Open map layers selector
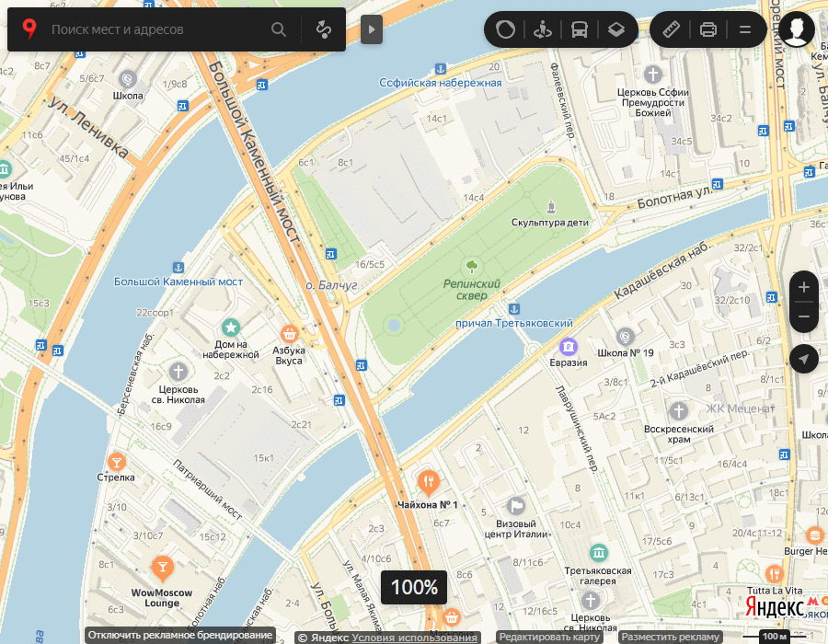Viewport: 828px width, 644px height. (616, 29)
